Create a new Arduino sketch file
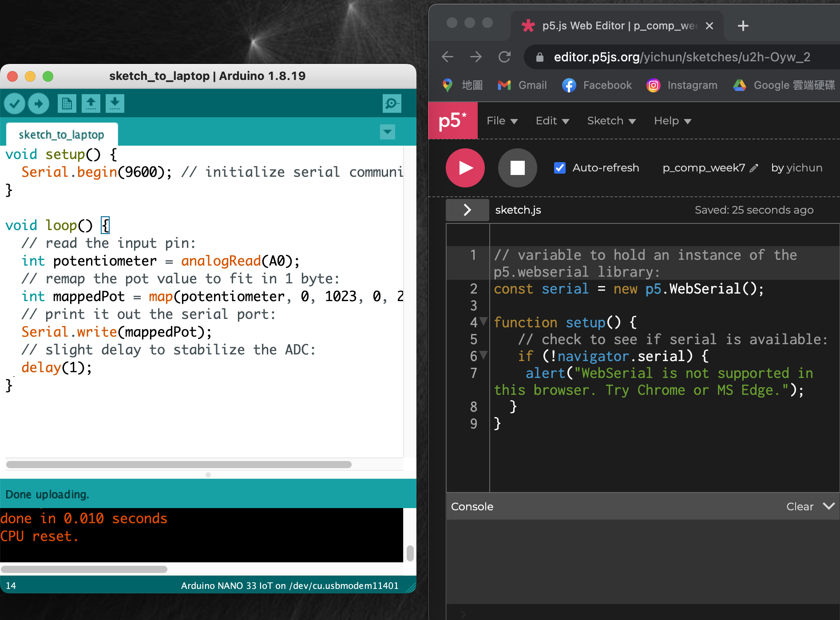840x620 pixels. [67, 104]
